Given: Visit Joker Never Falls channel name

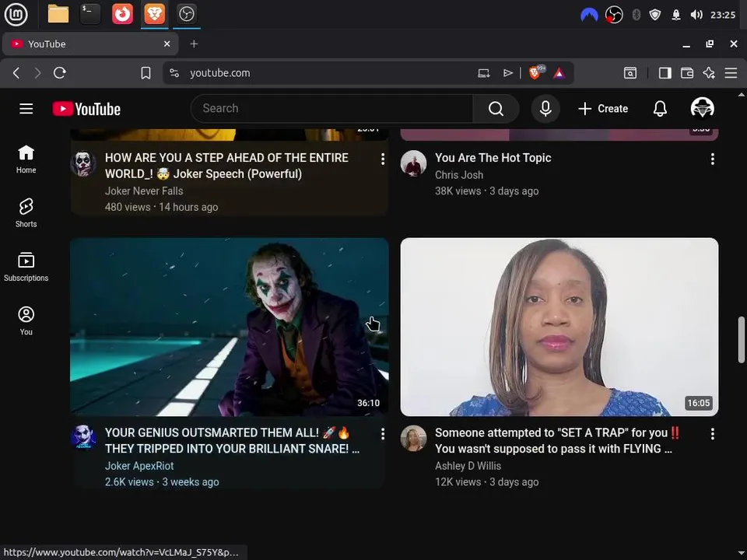Looking at the screenshot, I should coord(144,191).
